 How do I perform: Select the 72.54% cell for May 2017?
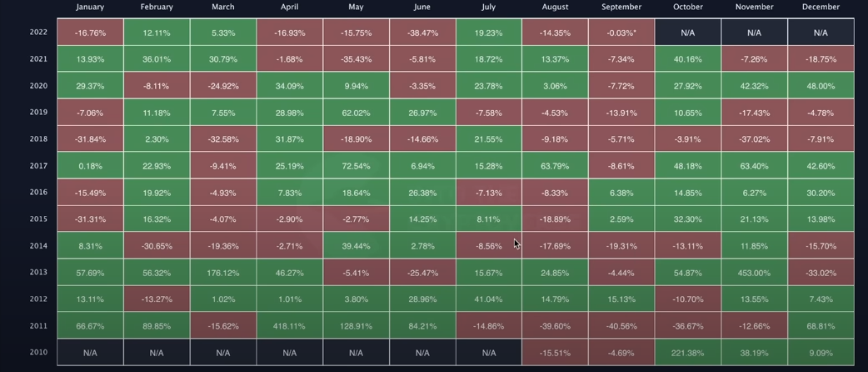click(356, 166)
